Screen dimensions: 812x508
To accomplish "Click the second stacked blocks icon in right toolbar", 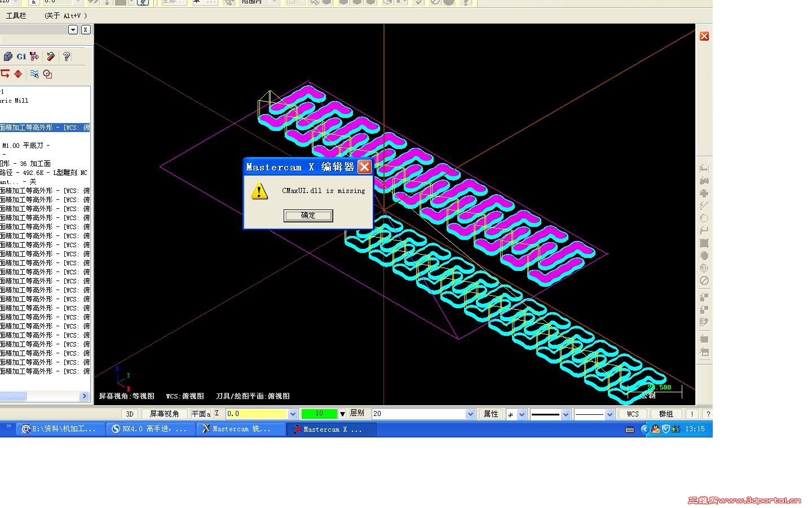I will tap(704, 309).
